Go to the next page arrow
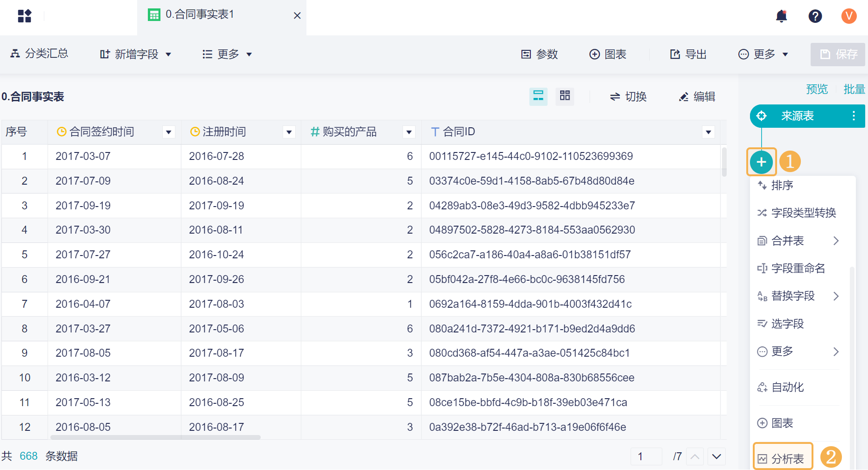The height and width of the screenshot is (470, 868). point(717,456)
